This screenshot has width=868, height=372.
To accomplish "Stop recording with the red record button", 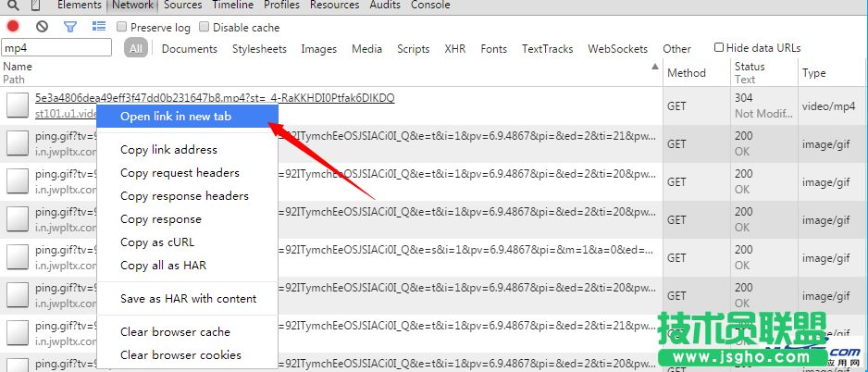I will (13, 26).
